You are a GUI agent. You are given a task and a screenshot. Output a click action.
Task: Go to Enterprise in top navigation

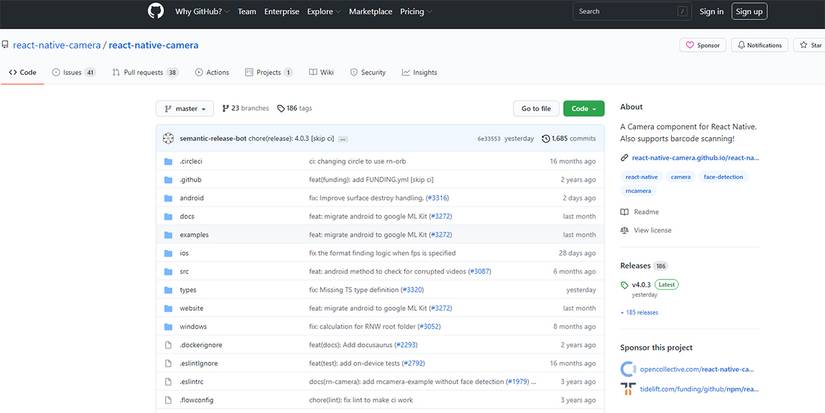point(281,12)
